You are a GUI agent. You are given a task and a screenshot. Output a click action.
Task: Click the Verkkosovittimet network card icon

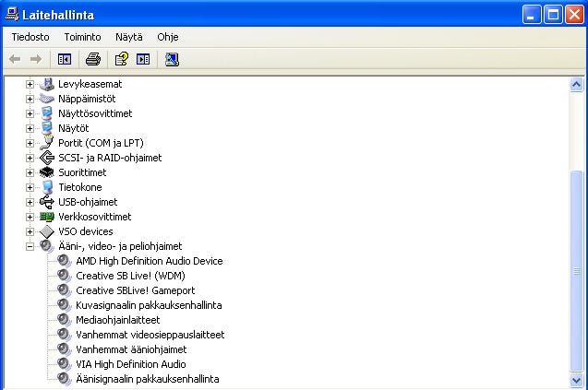pyautogui.click(x=47, y=217)
